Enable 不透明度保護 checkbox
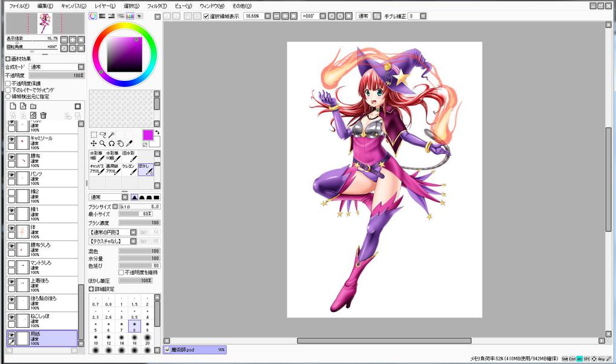 pyautogui.click(x=8, y=84)
